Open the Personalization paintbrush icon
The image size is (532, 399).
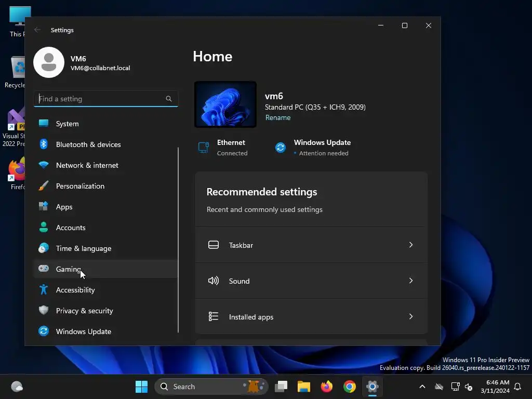(44, 185)
